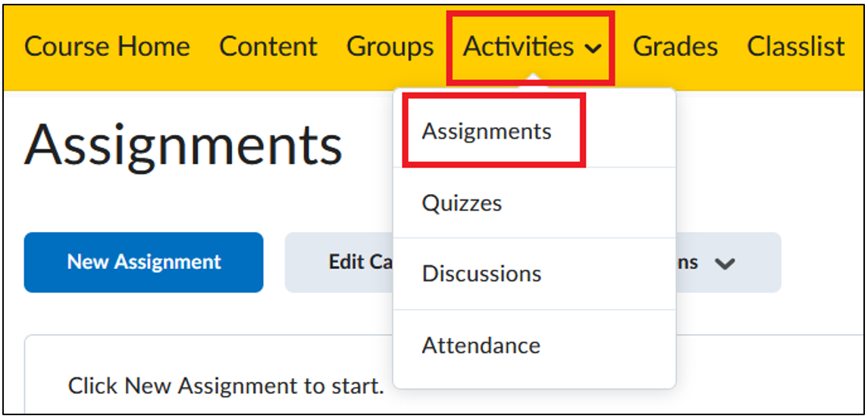Choose Quizzes from Activities menu
This screenshot has width=868, height=419.
tap(462, 202)
